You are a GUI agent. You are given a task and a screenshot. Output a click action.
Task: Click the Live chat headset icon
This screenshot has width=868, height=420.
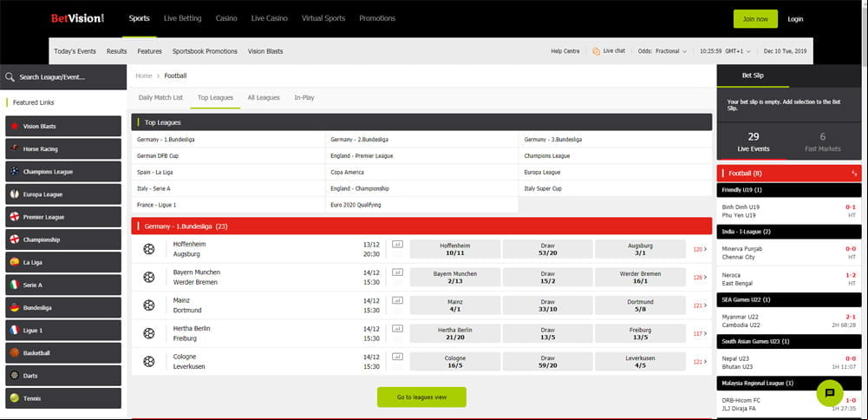pyautogui.click(x=597, y=51)
